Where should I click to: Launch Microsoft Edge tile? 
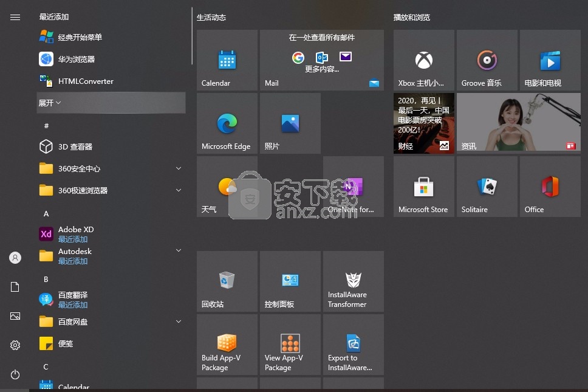coord(227,123)
